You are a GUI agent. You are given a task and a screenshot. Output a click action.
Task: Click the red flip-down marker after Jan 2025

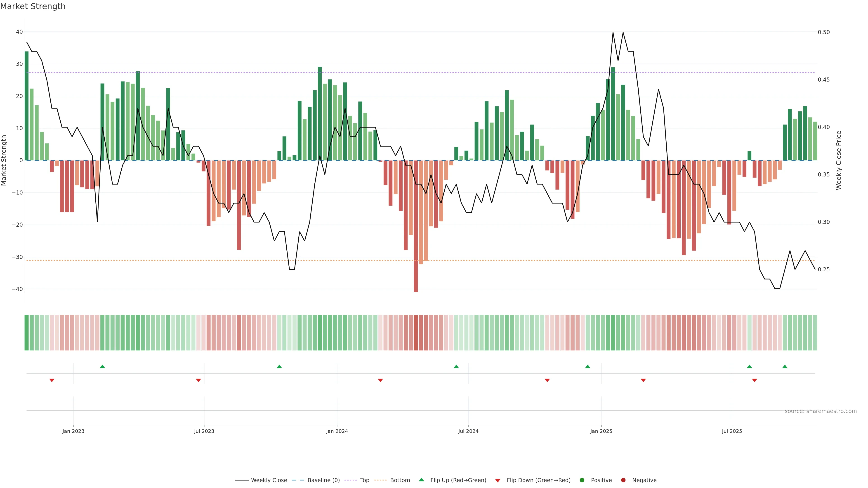(643, 380)
